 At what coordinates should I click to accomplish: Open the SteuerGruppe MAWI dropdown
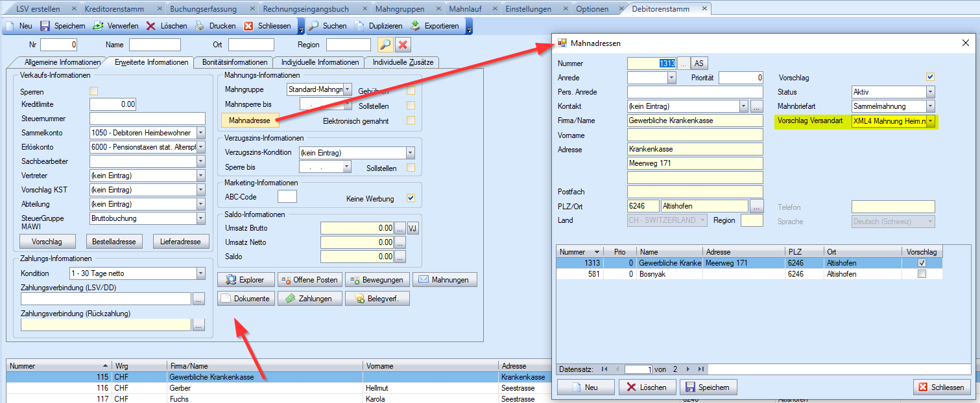pyautogui.click(x=200, y=218)
